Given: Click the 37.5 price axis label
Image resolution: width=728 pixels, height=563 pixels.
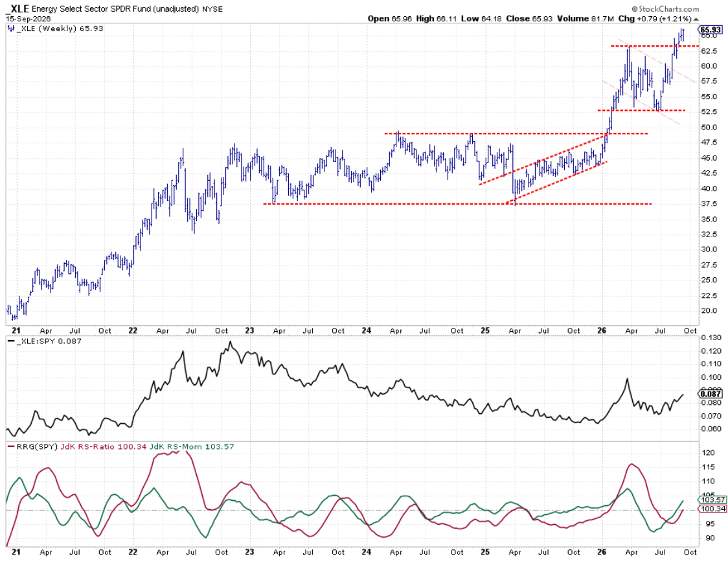Looking at the screenshot, I should 709,204.
